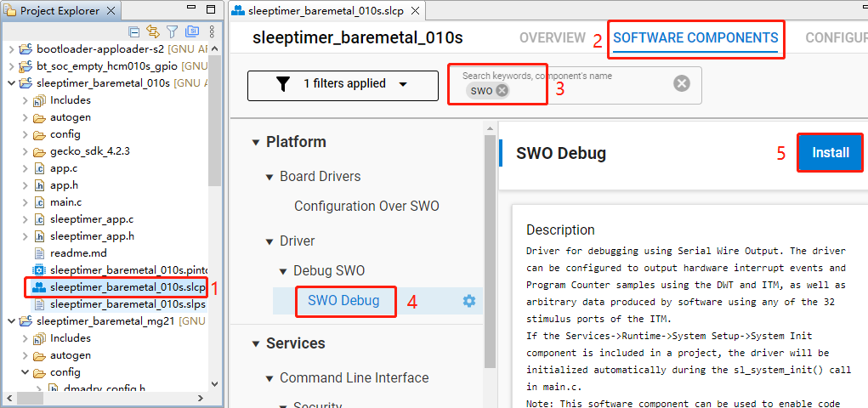
Task: Click the gear icon beside SWO Debug
Action: pyautogui.click(x=469, y=301)
